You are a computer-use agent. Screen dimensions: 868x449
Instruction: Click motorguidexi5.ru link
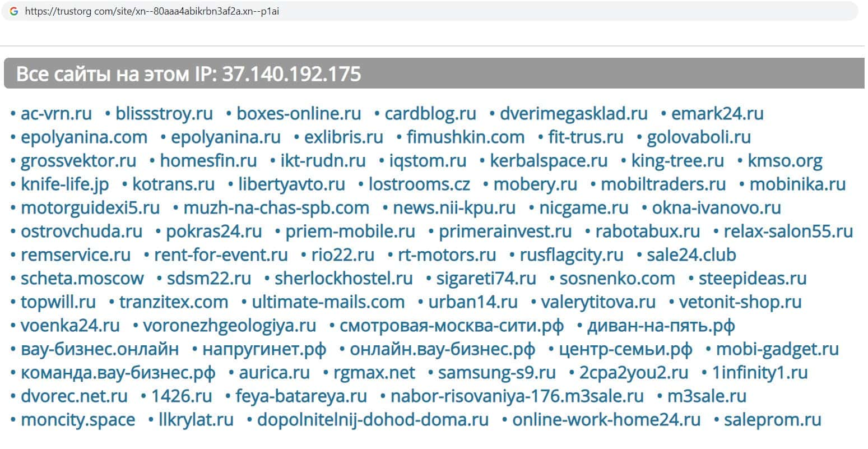click(90, 208)
